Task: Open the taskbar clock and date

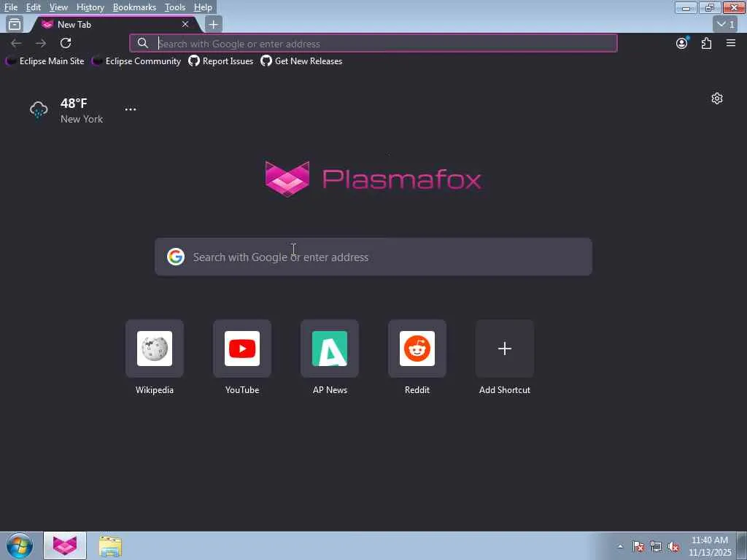Action: click(x=710, y=546)
